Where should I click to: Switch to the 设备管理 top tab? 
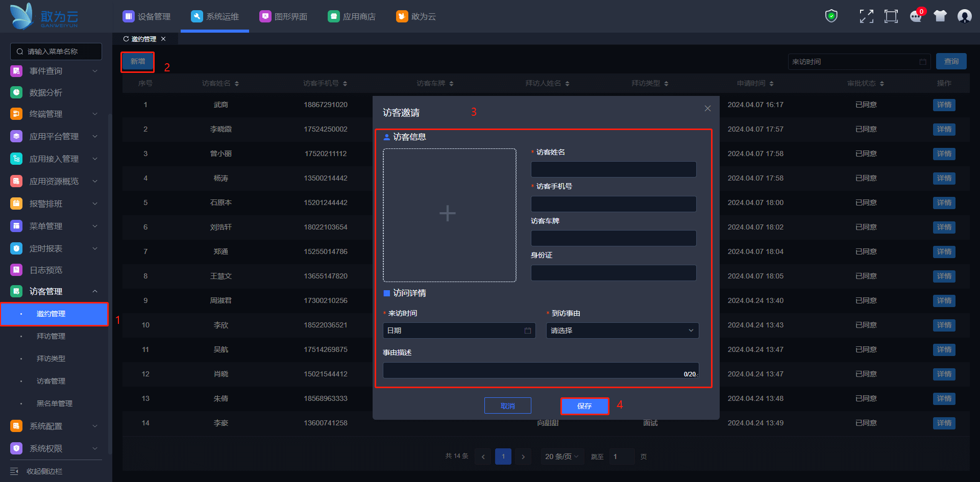147,16
